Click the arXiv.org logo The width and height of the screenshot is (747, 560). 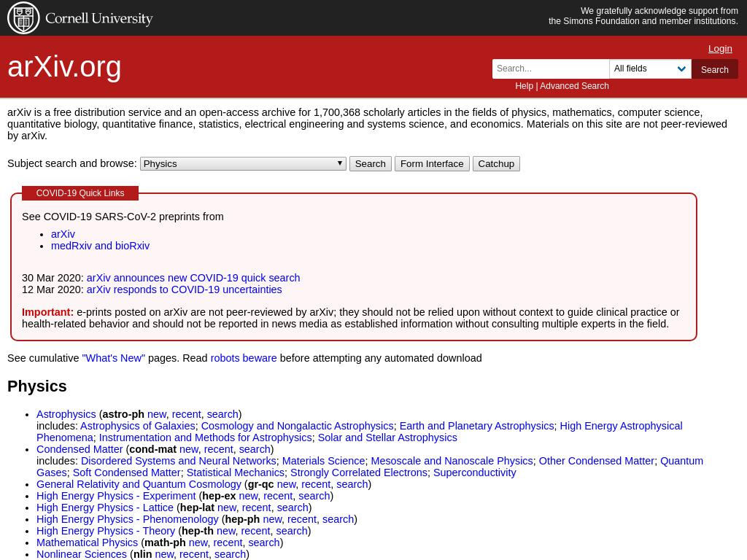(x=64, y=66)
